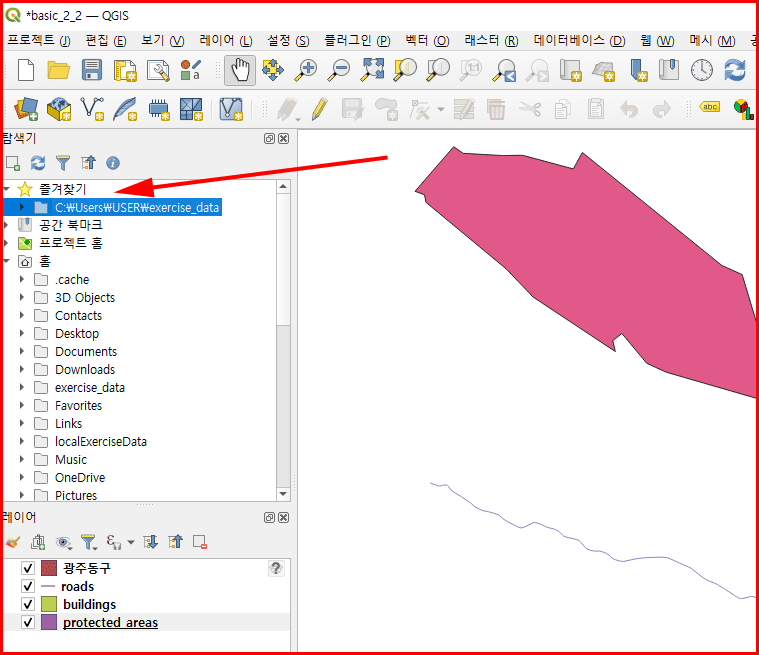Expand the C:\Users\USER\exercise_data favorite
The height and width of the screenshot is (655, 759).
22,207
